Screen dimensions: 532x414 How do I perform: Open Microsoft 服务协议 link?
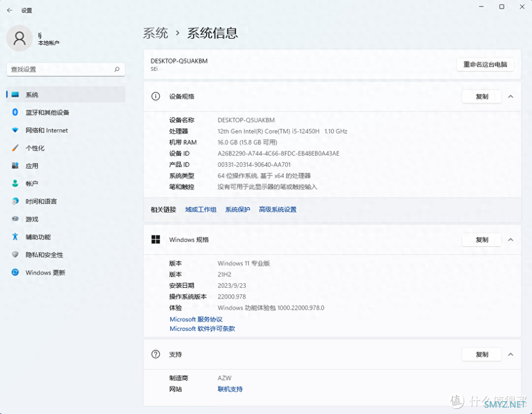pos(196,319)
